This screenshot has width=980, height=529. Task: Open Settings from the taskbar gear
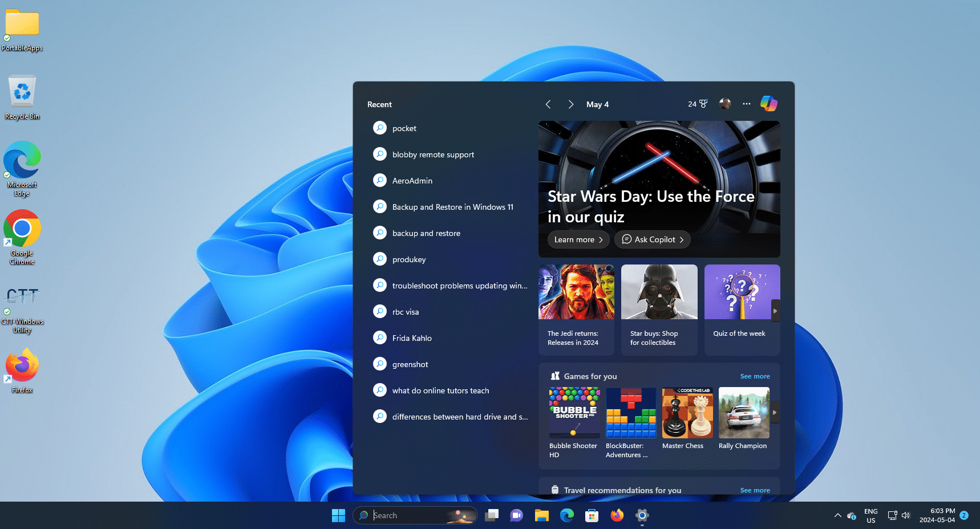tap(642, 515)
